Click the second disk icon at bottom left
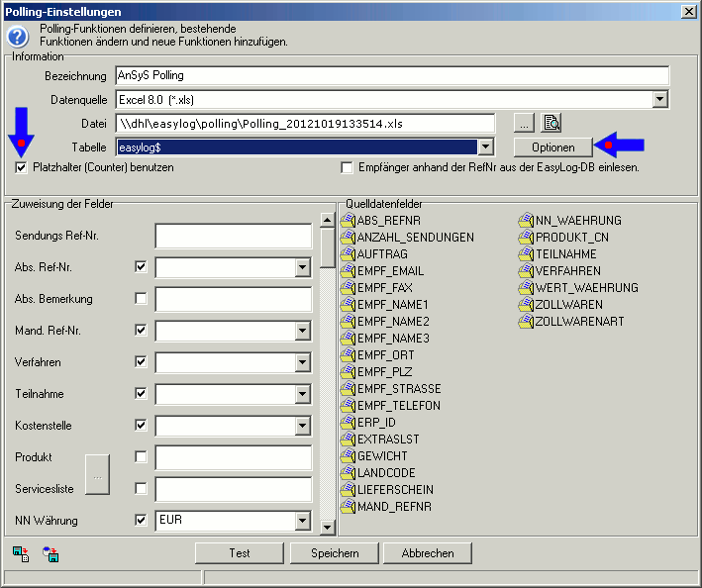This screenshot has width=702, height=588. point(50,553)
